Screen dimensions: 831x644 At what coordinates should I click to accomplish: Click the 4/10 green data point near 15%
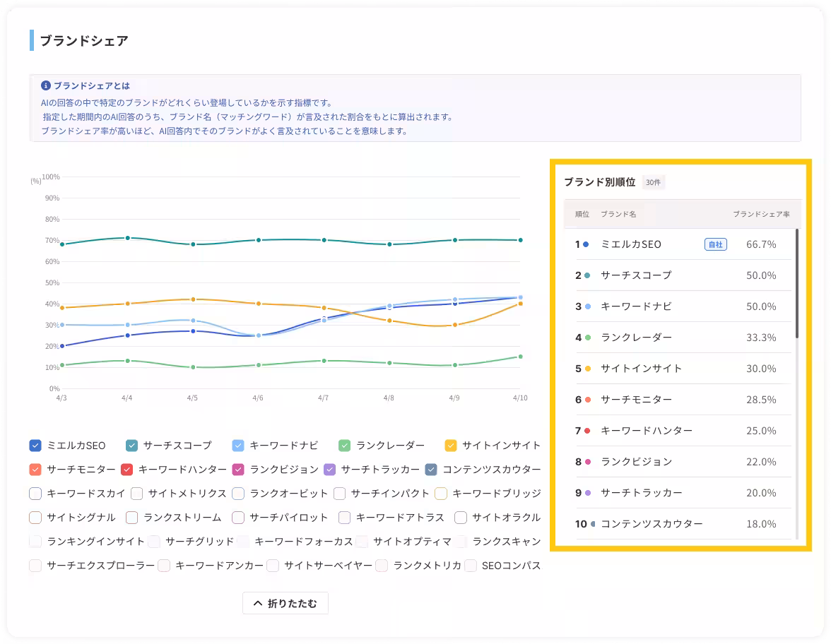click(x=520, y=357)
